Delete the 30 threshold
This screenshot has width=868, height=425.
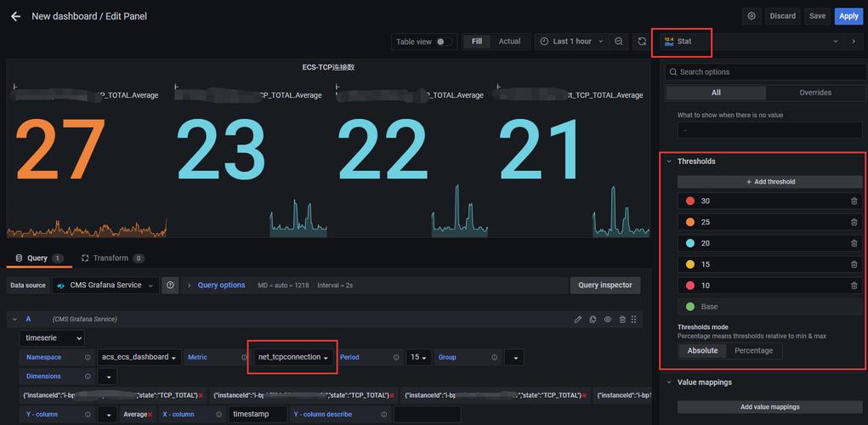[854, 201]
